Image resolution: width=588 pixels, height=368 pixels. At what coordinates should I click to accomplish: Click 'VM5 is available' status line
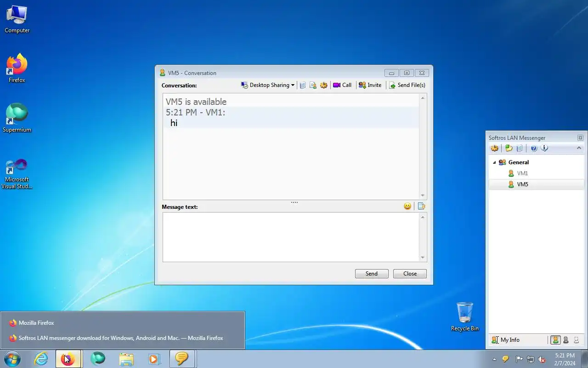coord(196,102)
